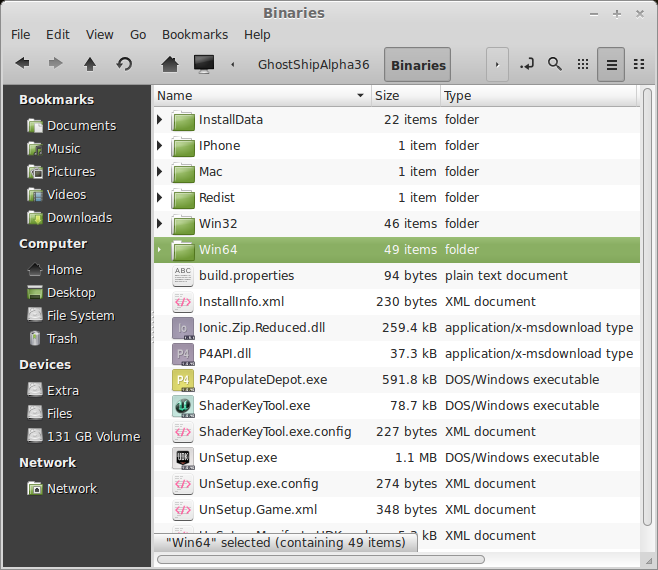Open the search tool
This screenshot has height=570, width=658.
point(555,64)
